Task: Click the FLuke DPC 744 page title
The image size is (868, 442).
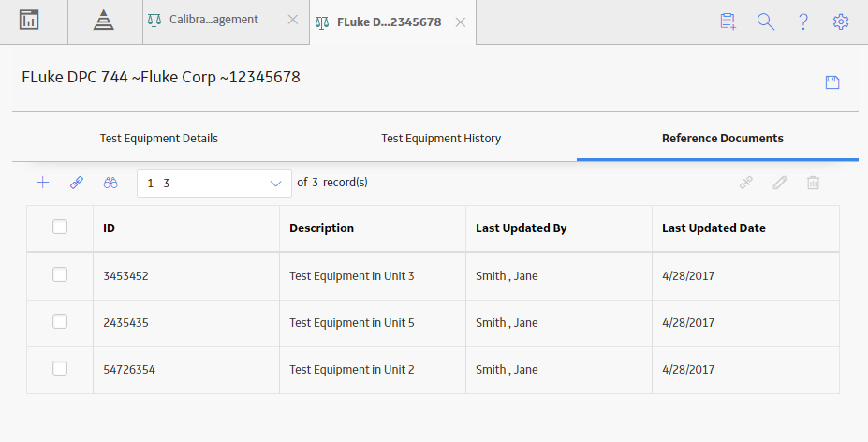Action: [x=161, y=77]
